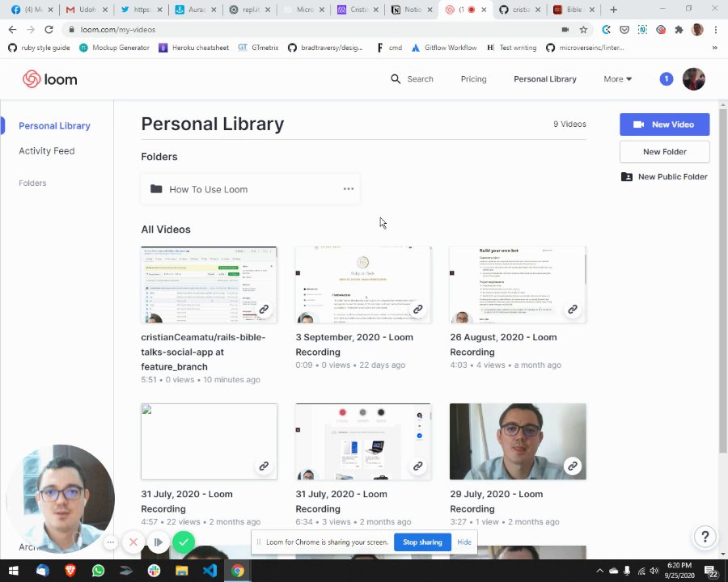The height and width of the screenshot is (582, 728).
Task: Copy link for 26 August, 2020 recording
Action: 573,309
